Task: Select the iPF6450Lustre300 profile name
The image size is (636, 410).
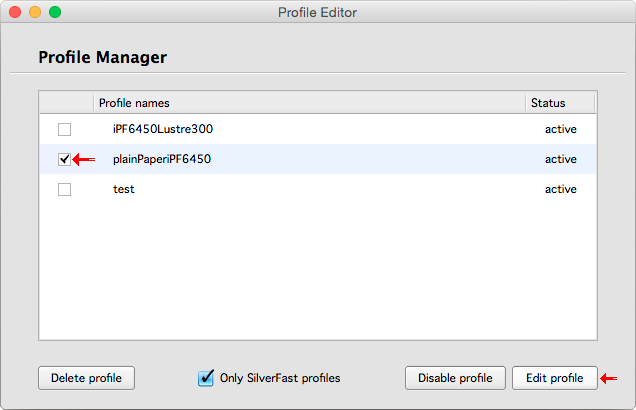Action: (x=163, y=129)
